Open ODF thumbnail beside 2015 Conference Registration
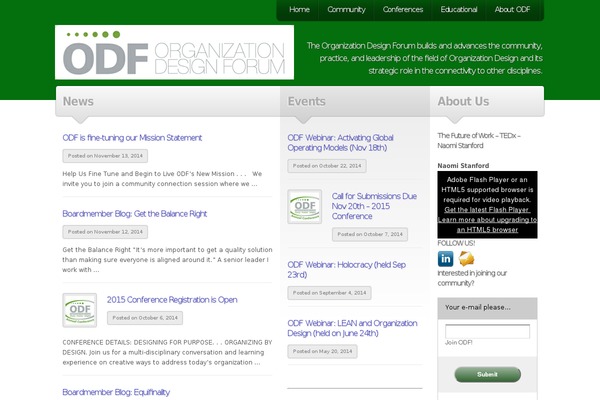The image size is (600, 400). (80, 310)
